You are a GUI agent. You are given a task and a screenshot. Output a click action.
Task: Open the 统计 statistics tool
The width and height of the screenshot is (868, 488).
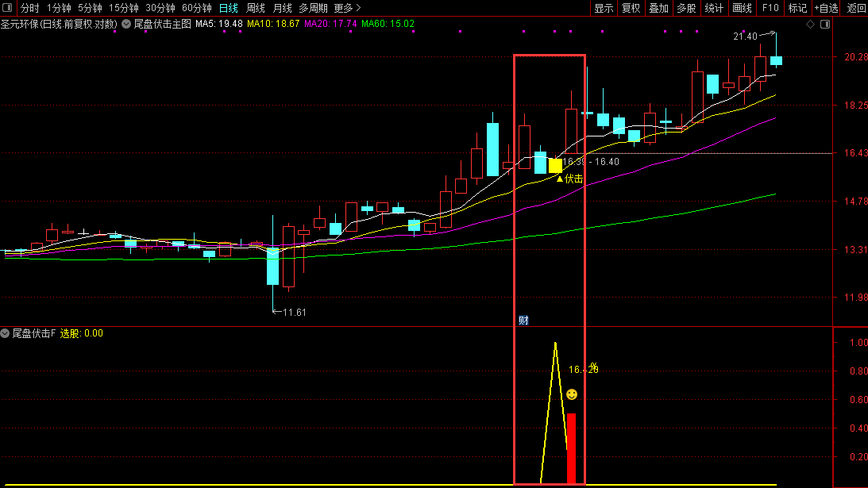[714, 8]
